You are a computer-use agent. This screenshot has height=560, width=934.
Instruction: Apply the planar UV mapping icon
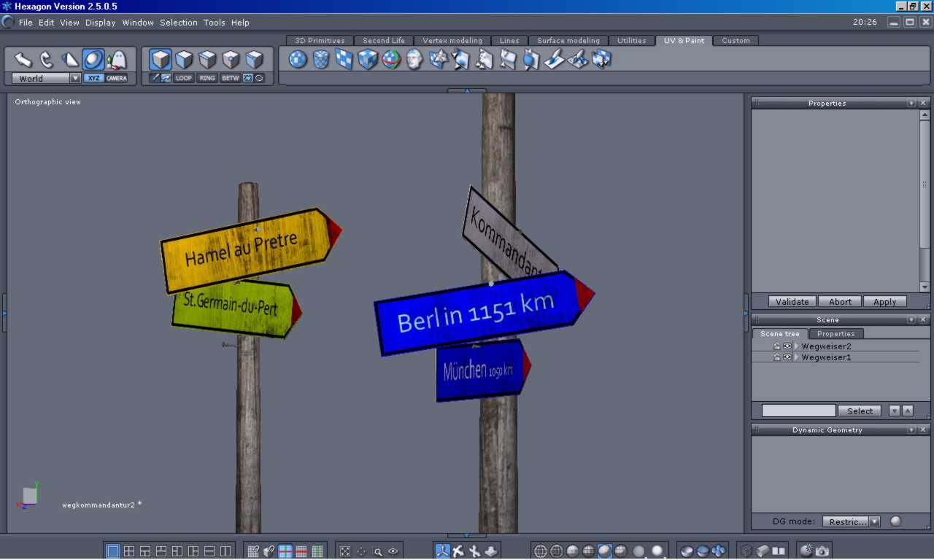click(344, 59)
